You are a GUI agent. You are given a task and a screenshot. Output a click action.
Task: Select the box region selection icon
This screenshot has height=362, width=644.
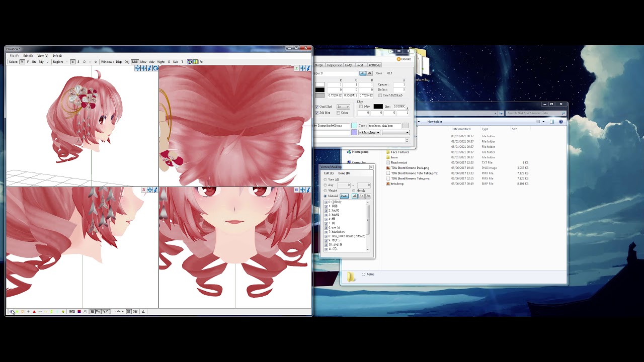point(72,62)
